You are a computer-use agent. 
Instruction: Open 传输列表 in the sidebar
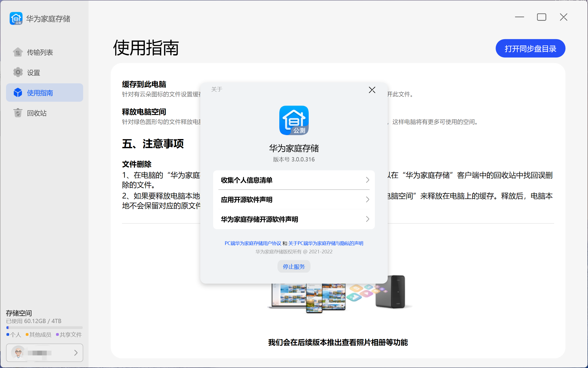click(45, 52)
